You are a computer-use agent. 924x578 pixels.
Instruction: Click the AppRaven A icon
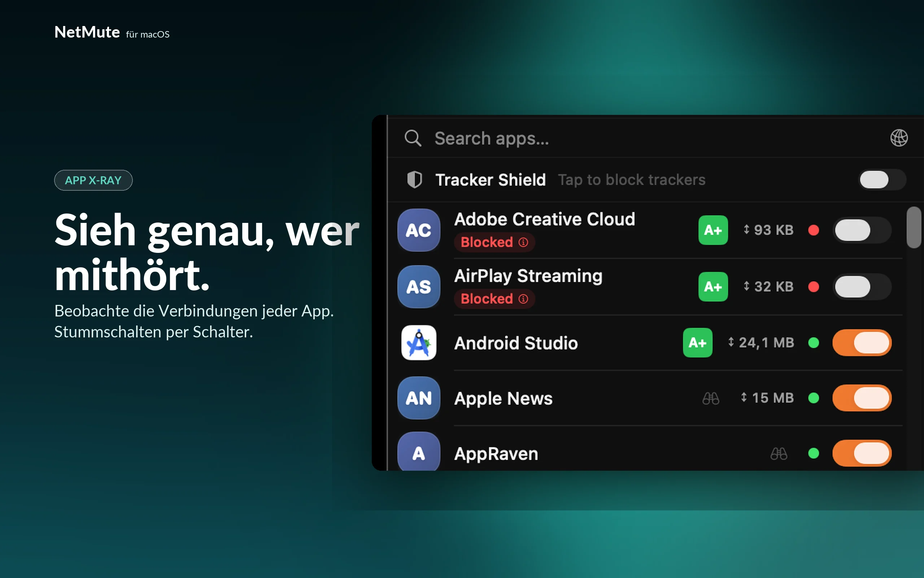pyautogui.click(x=419, y=452)
